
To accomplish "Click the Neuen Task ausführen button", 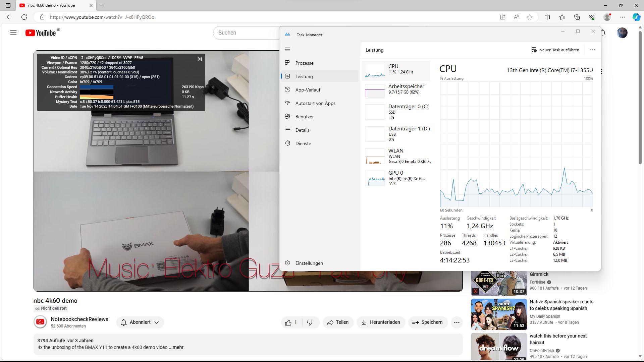I will click(555, 50).
